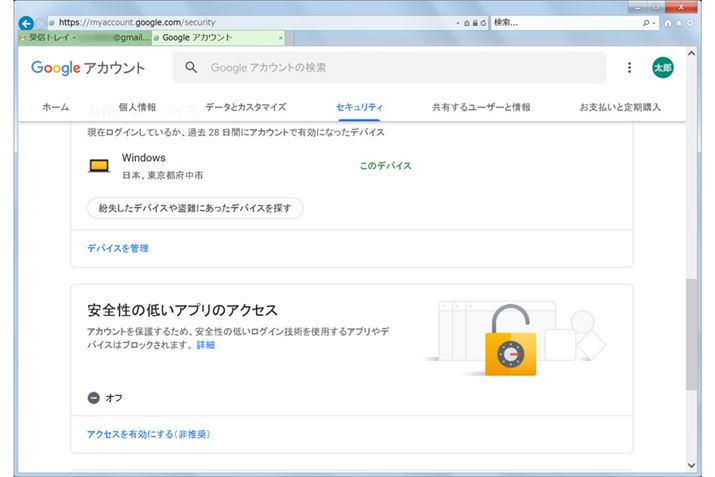
Task: Click the browser forward arrow button
Action: click(x=40, y=23)
